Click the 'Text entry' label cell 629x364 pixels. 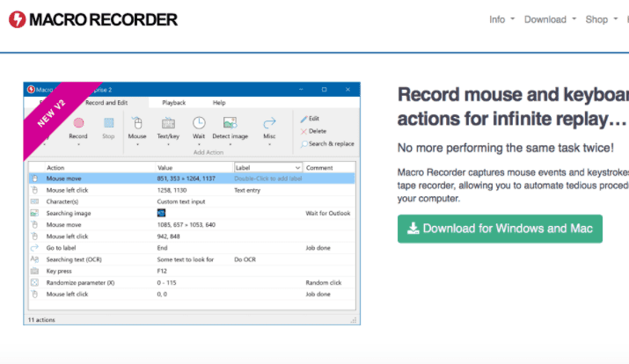(x=247, y=190)
